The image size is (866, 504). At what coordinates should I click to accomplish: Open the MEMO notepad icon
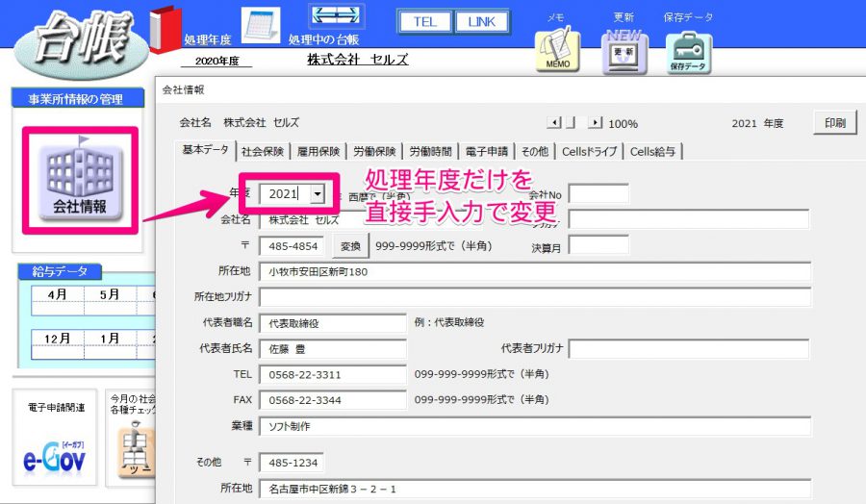pyautogui.click(x=558, y=51)
